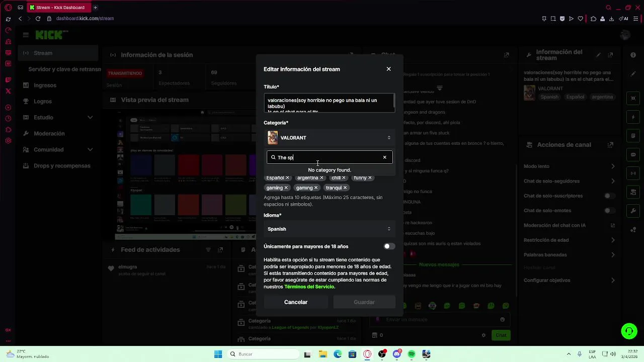Go back in the browser

[20, 19]
